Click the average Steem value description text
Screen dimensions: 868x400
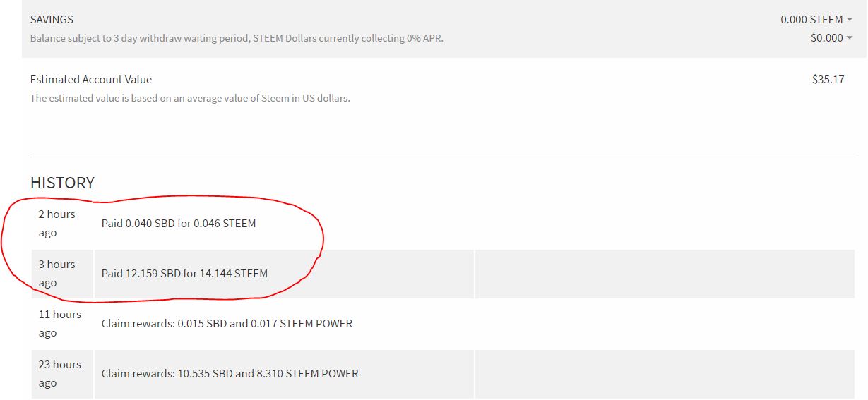190,98
